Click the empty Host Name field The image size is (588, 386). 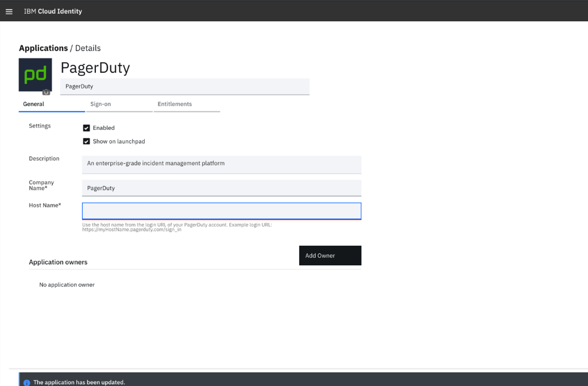(222, 211)
